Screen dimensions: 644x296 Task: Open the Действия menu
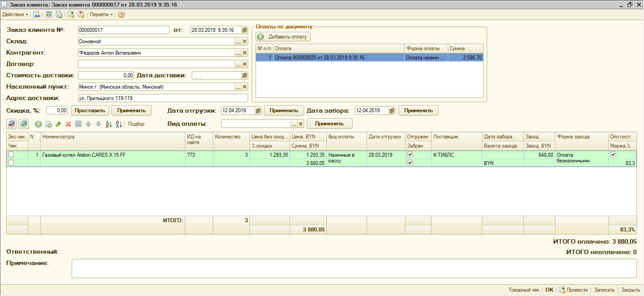click(x=15, y=14)
